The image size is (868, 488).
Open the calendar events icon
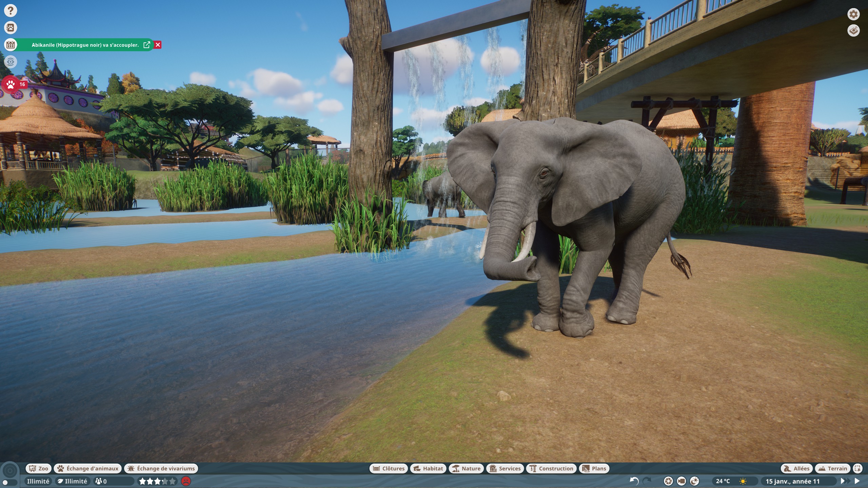pyautogui.click(x=11, y=44)
